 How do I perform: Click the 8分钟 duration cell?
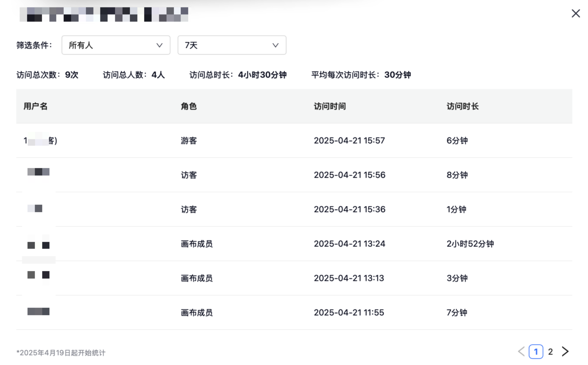457,175
